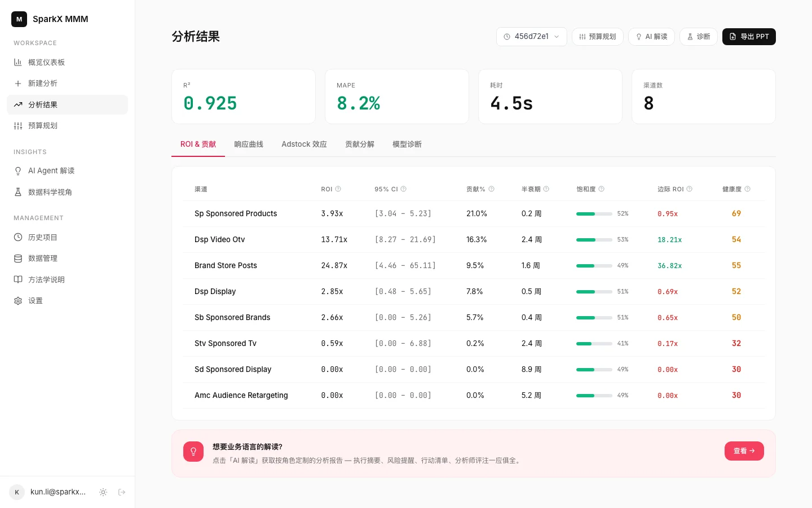Image resolution: width=812 pixels, height=508 pixels.
Task: Click the clock icon beside 历史项目
Action: 18,237
